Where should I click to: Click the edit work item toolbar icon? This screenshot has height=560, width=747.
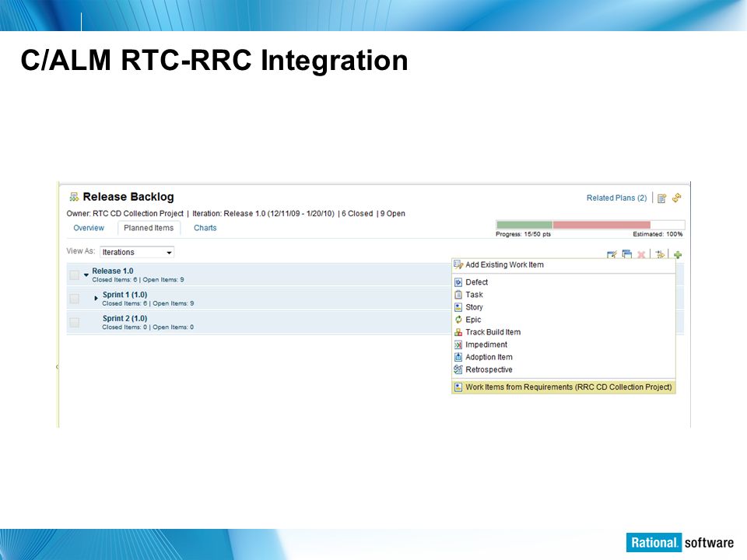(x=612, y=255)
